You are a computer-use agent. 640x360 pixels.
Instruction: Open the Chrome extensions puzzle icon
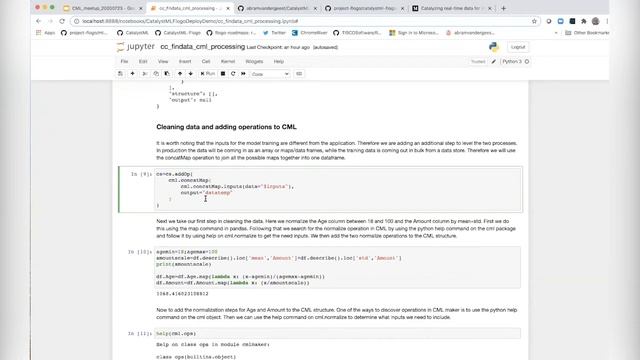[x=584, y=21]
